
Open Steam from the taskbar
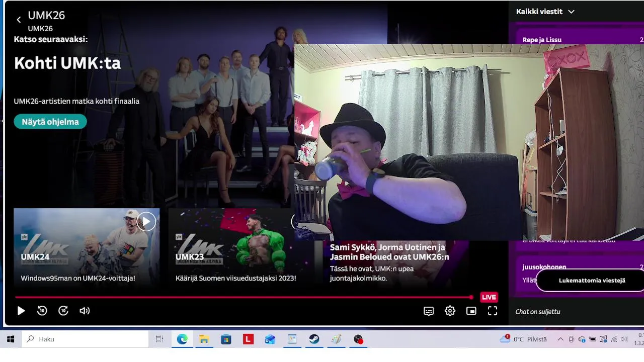tap(314, 339)
